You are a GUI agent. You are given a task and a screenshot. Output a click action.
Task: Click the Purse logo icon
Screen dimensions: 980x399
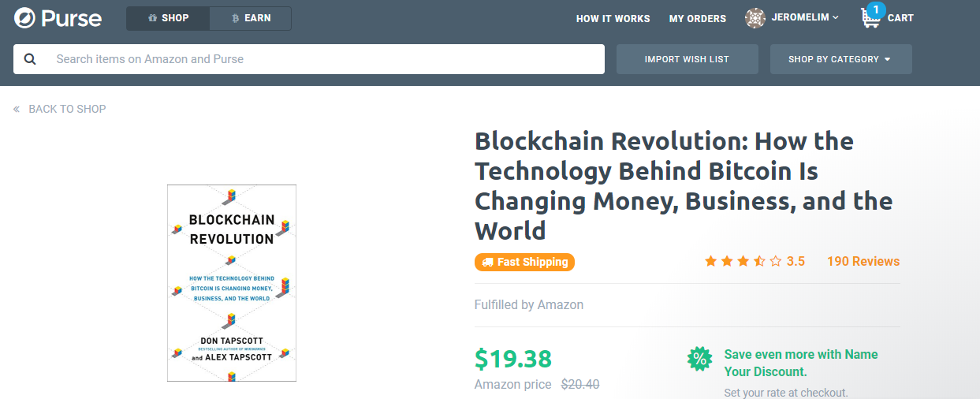click(24, 18)
